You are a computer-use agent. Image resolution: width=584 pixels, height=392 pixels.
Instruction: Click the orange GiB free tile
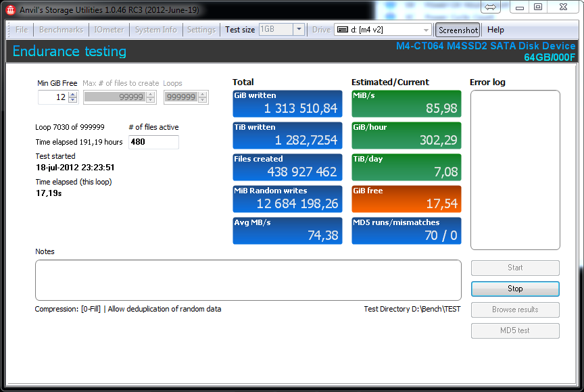coord(406,199)
